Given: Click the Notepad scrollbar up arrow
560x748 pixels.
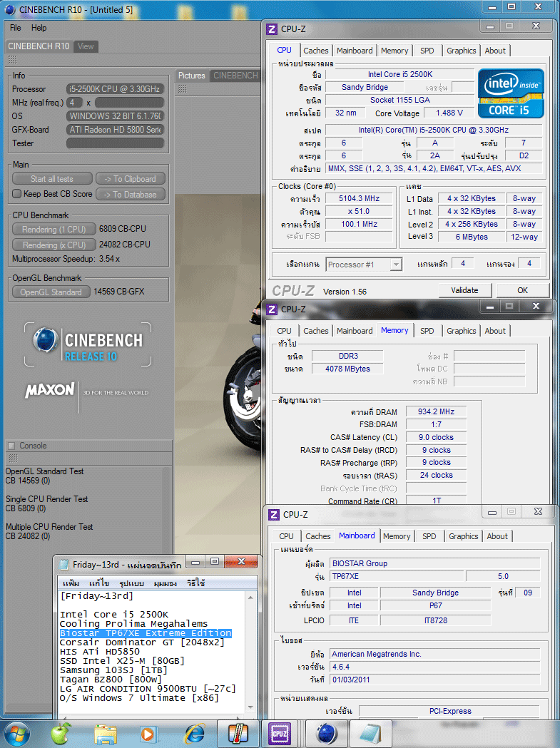Looking at the screenshot, I should 250,598.
